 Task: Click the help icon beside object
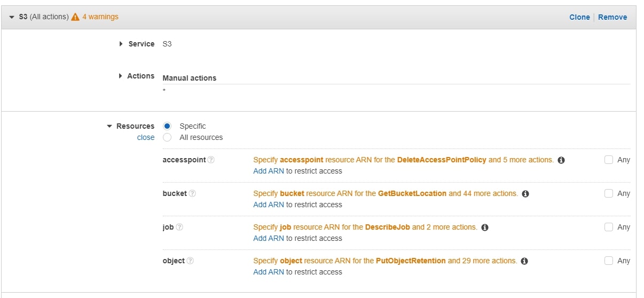(190, 261)
